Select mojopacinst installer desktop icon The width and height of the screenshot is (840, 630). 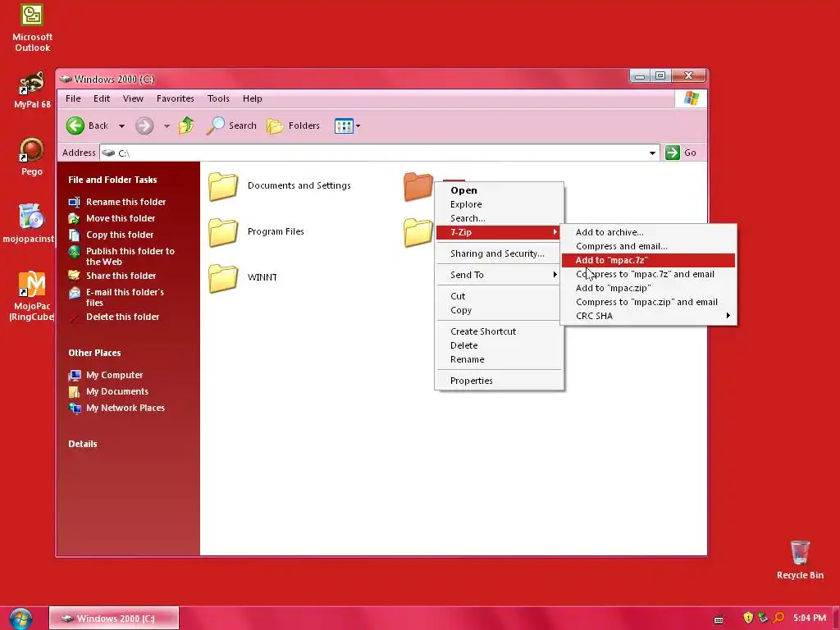(29, 224)
